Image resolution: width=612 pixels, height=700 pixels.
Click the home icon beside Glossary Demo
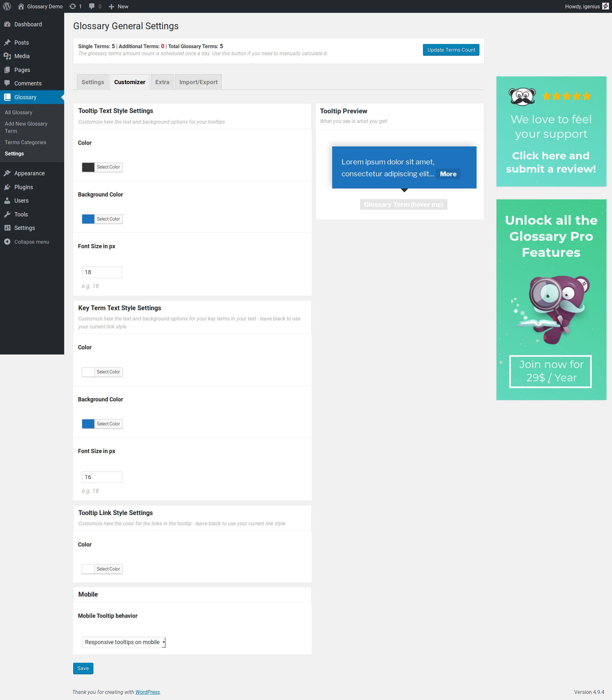21,6
